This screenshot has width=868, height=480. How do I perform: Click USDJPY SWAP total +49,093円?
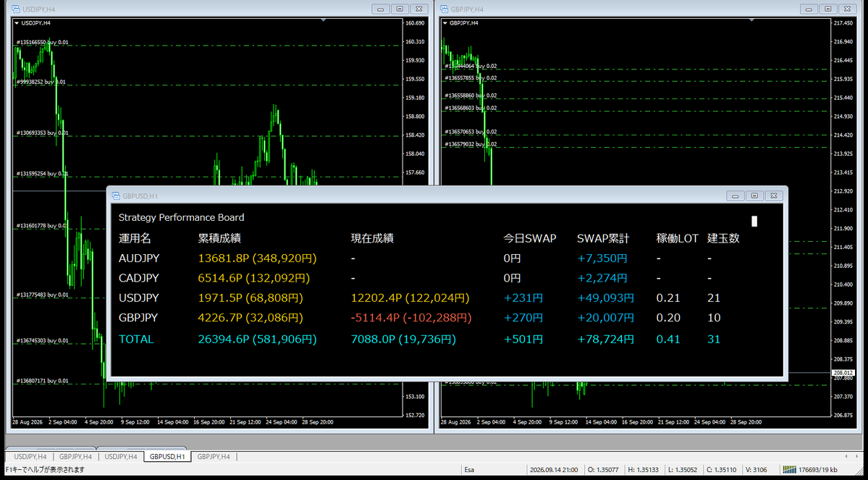606,298
